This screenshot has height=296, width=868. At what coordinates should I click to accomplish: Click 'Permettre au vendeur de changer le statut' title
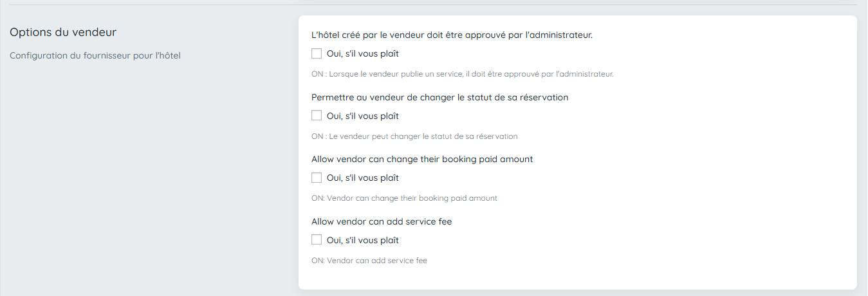439,98
